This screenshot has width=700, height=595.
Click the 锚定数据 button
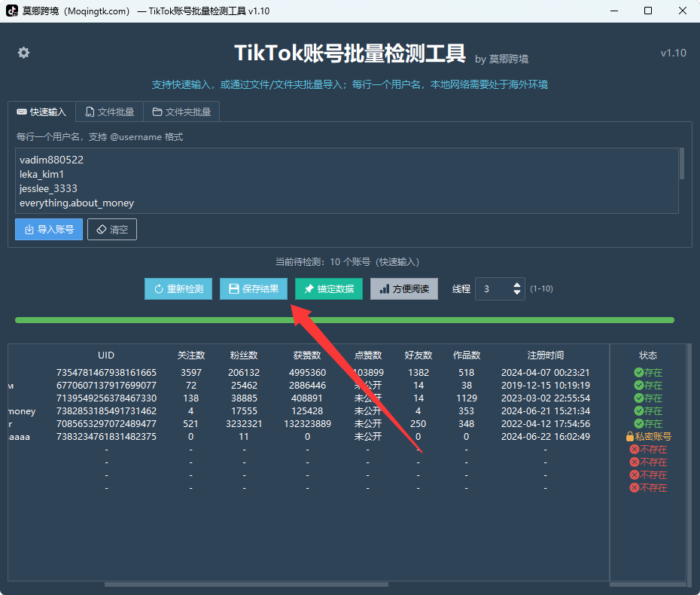(329, 289)
